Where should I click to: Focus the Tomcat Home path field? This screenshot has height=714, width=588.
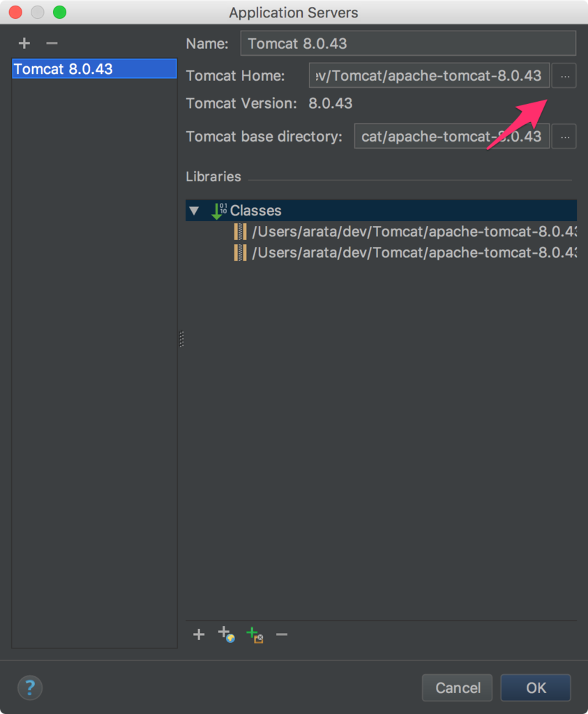[429, 75]
